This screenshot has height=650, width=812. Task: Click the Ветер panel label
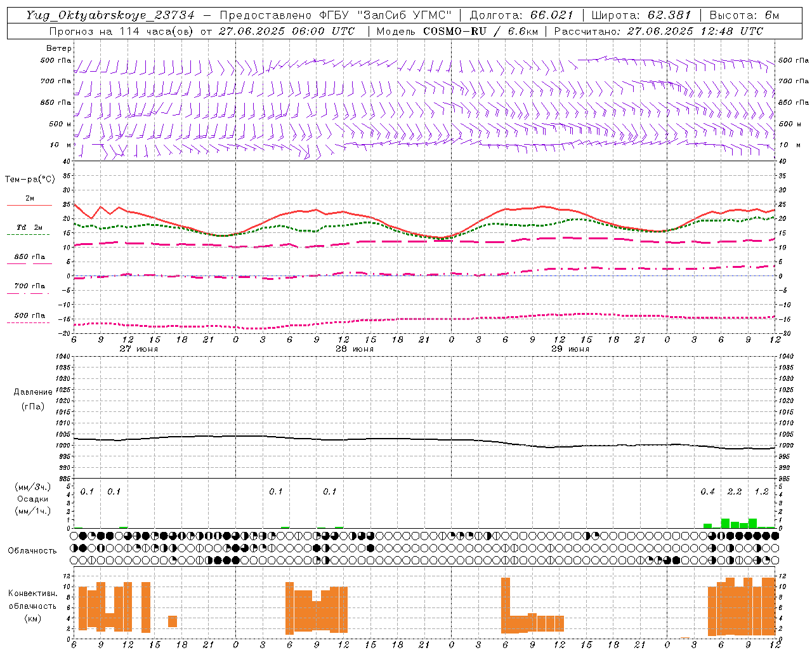59,48
